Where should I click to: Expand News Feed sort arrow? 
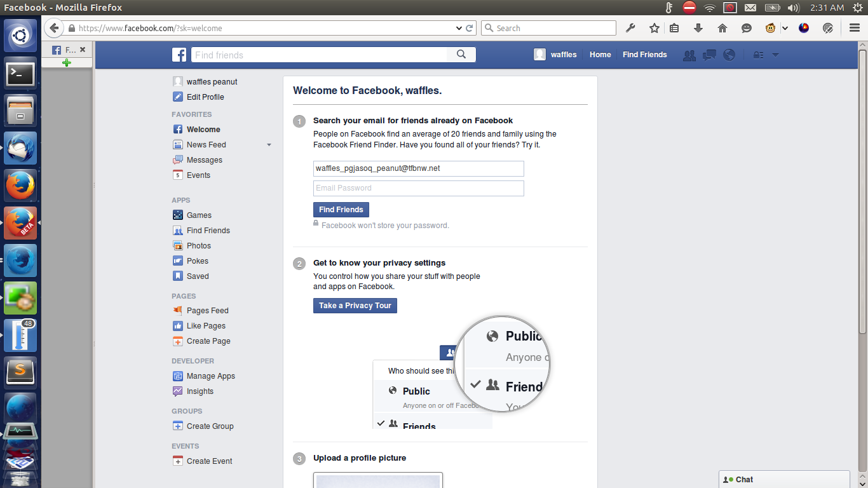pyautogui.click(x=269, y=145)
